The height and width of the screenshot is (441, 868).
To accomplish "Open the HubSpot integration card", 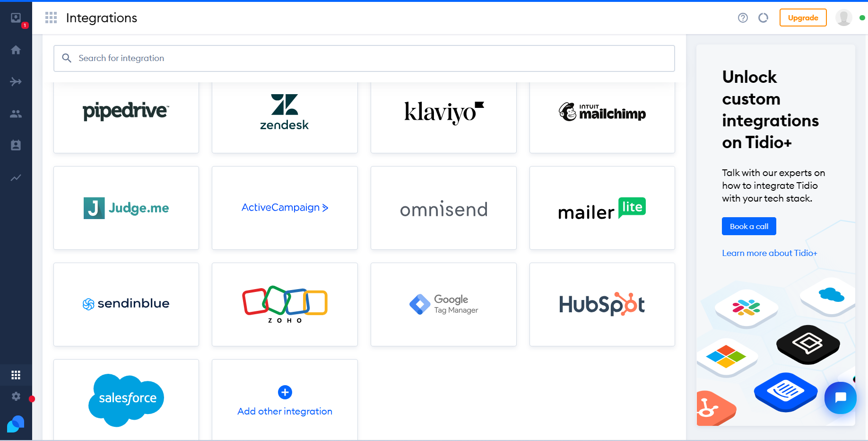I will [x=602, y=304].
